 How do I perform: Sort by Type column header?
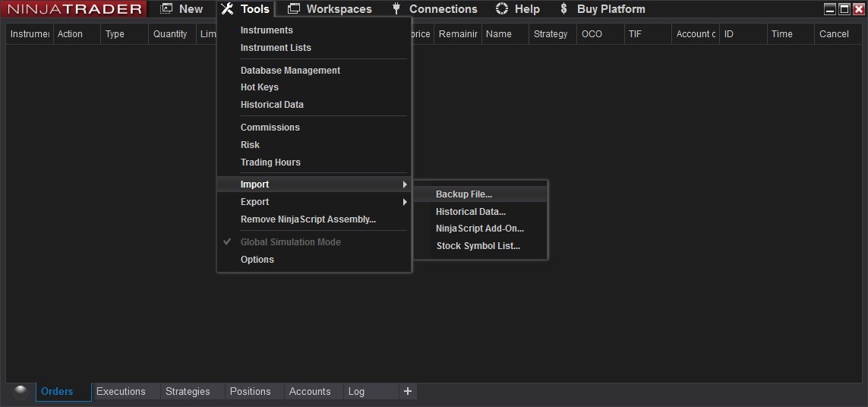click(125, 33)
